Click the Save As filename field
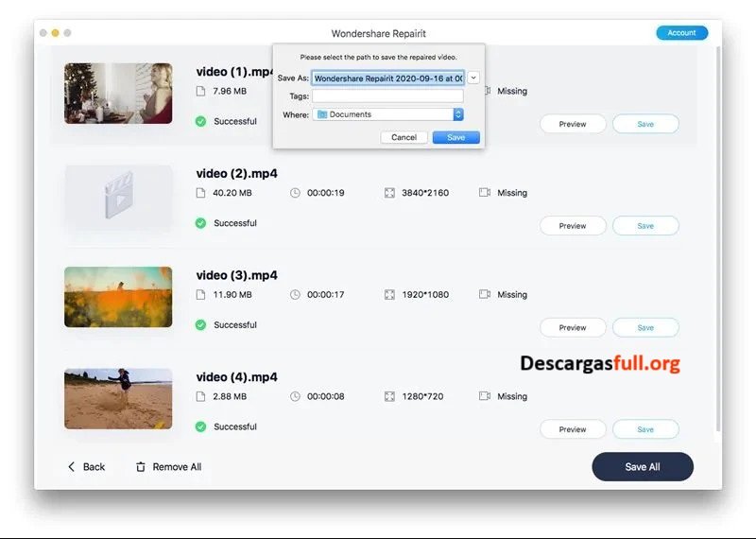Viewport: 756px width, 539px height. [x=387, y=78]
